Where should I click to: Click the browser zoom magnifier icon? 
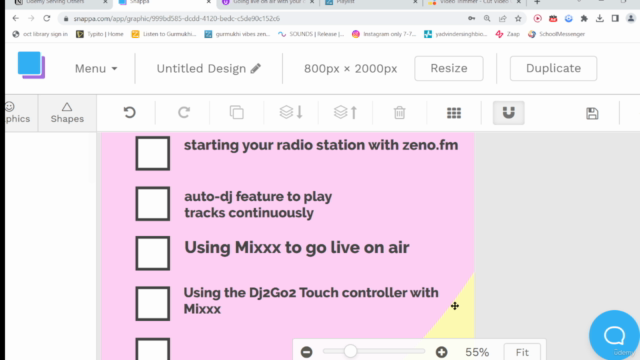tap(487, 18)
